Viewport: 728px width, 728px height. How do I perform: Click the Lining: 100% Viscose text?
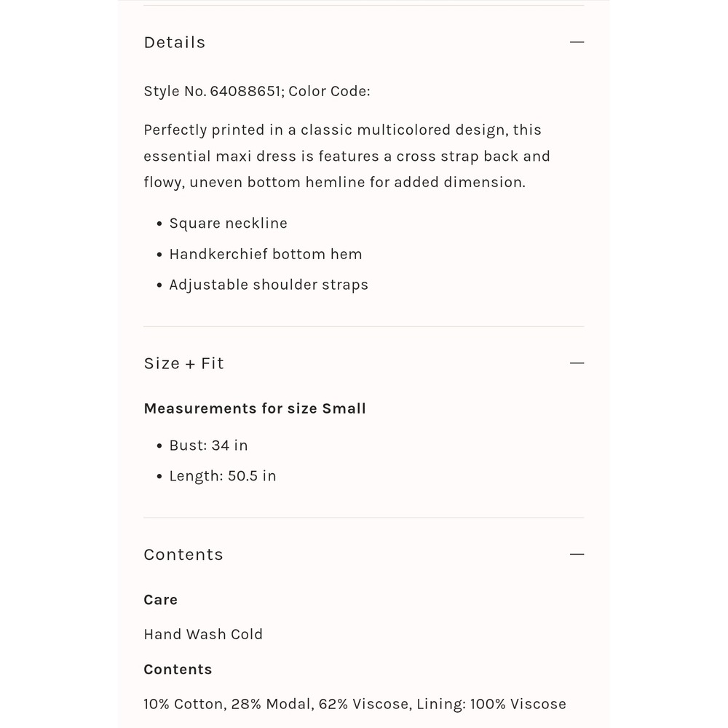click(x=491, y=704)
